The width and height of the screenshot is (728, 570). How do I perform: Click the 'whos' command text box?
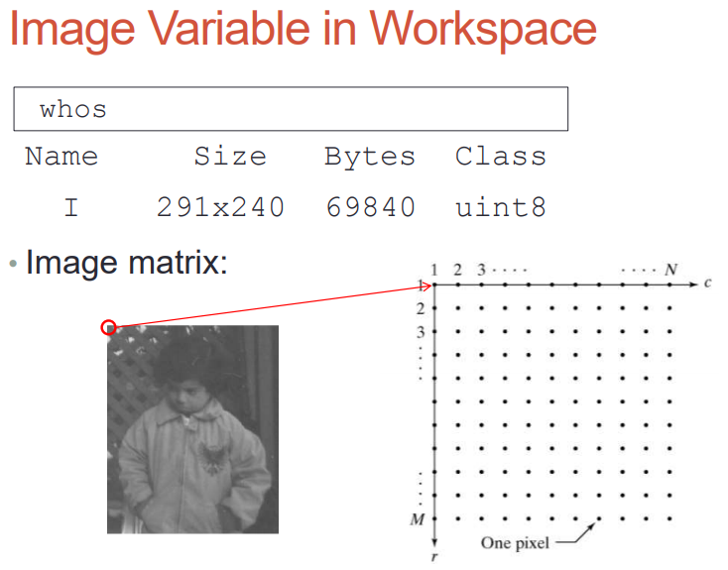pyautogui.click(x=291, y=109)
